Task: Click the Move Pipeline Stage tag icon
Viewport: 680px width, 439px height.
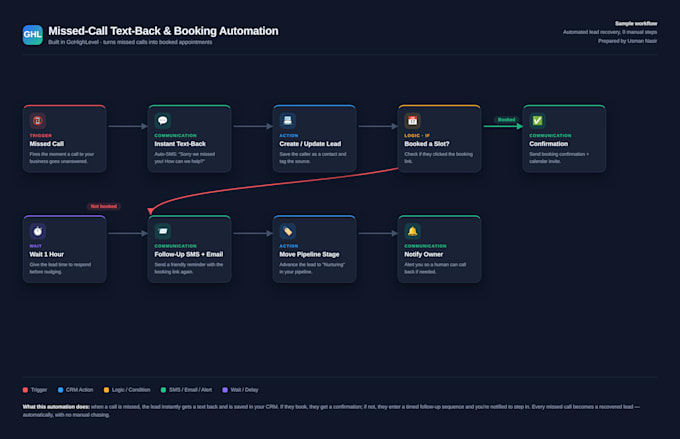Action: pyautogui.click(x=288, y=231)
